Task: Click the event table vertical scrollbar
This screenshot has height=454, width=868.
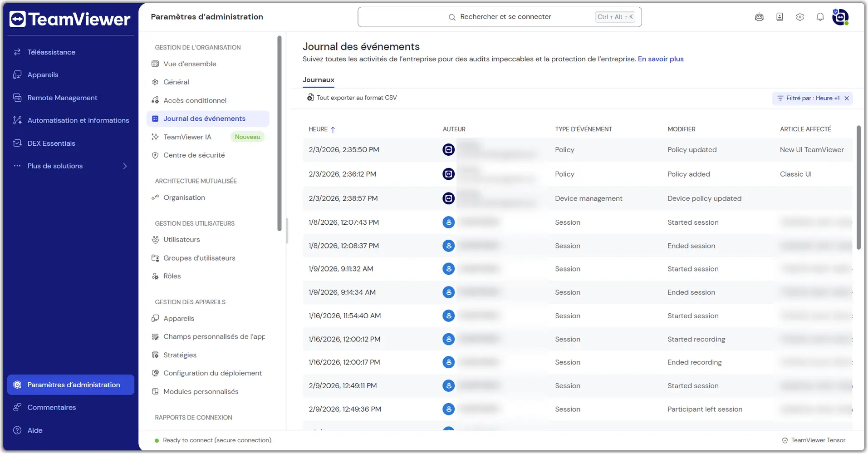Action: 858,188
